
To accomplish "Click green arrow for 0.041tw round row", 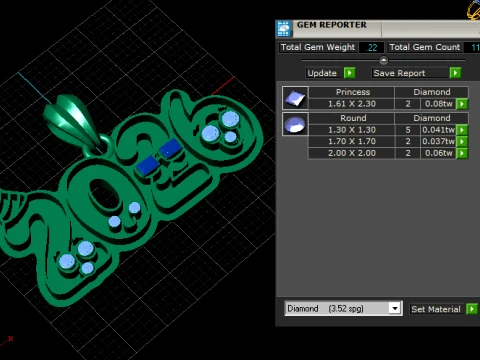I will 462,130.
